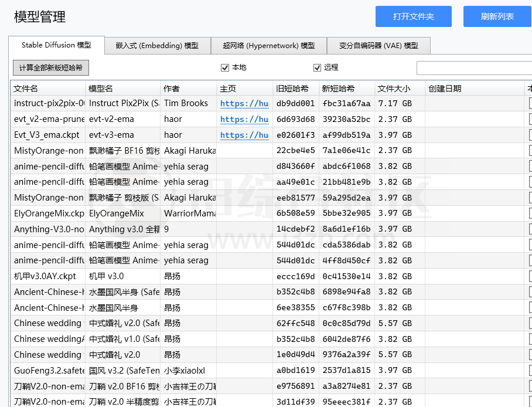
Task: Click author 小李xiaolxl cell
Action: pos(188,370)
